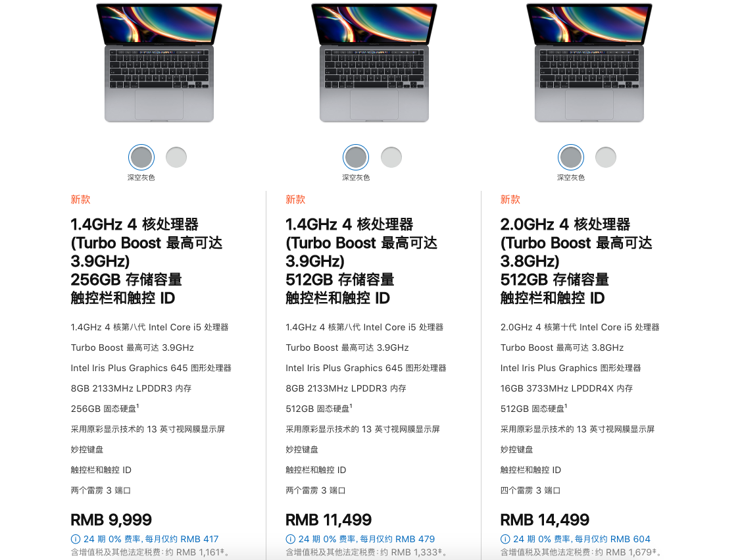The height and width of the screenshot is (560, 740).
Task: Choose silver color for 2.0GHz model
Action: pyautogui.click(x=606, y=157)
